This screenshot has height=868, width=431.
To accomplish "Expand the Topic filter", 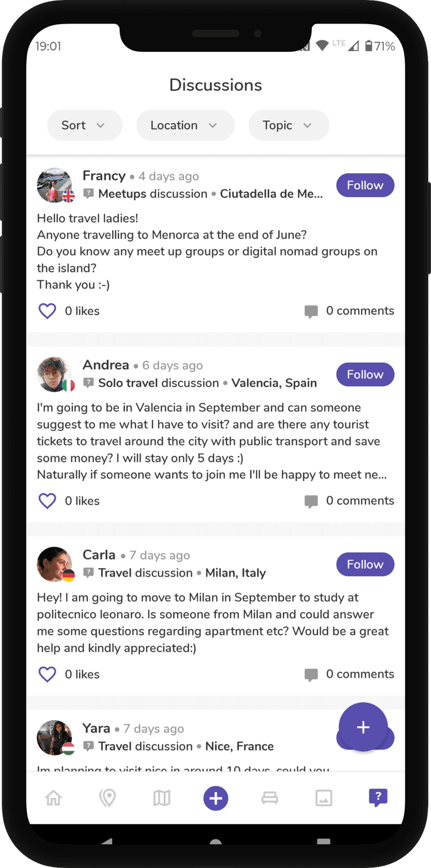I will [288, 125].
